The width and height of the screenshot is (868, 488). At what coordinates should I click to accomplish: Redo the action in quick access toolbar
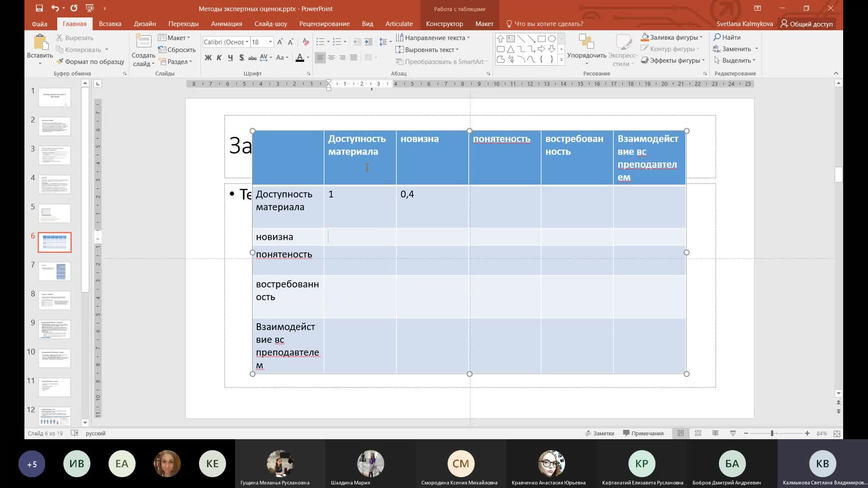click(x=74, y=8)
